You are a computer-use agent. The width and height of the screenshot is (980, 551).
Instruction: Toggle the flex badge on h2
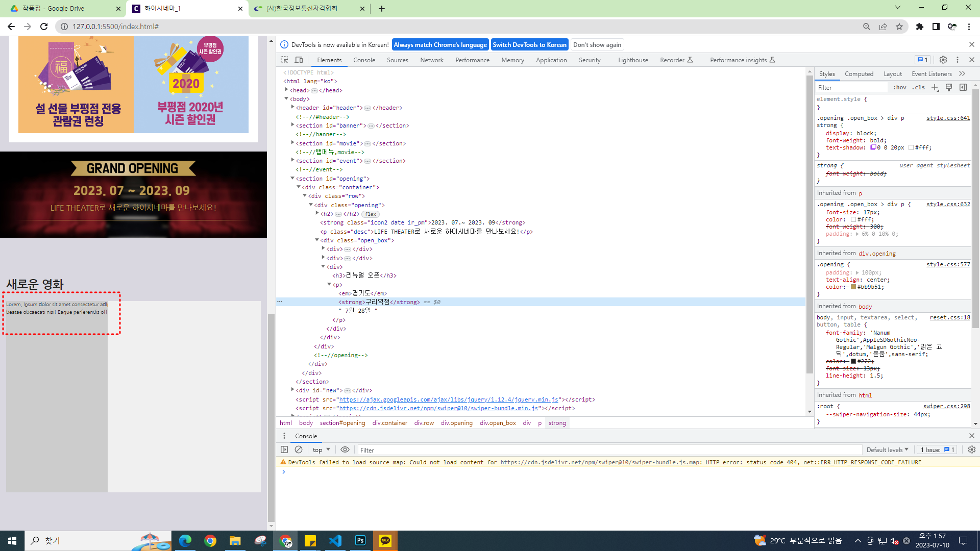(371, 214)
